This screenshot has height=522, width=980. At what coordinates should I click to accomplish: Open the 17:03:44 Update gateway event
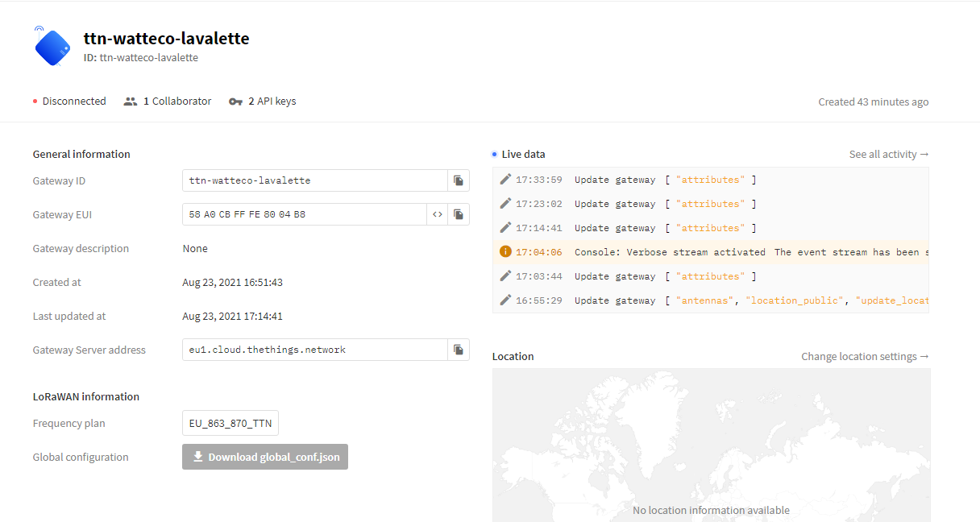pyautogui.click(x=711, y=276)
